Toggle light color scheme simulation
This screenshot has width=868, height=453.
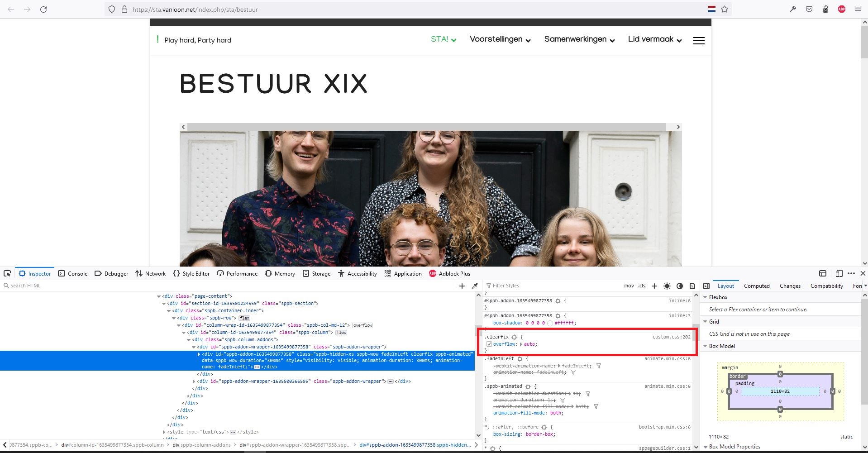(x=667, y=286)
